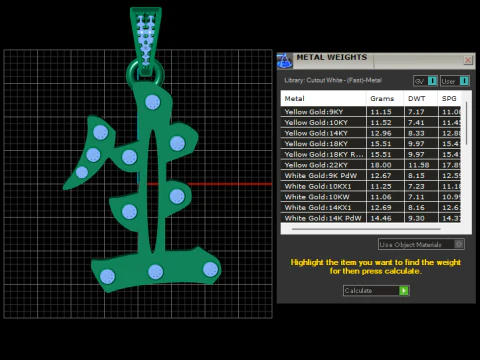Click the Metal Weights scale icon
This screenshot has width=480, height=360.
(285, 61)
